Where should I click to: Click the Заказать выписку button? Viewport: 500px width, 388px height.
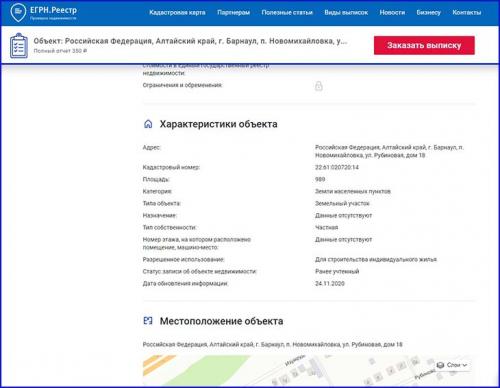pos(424,45)
